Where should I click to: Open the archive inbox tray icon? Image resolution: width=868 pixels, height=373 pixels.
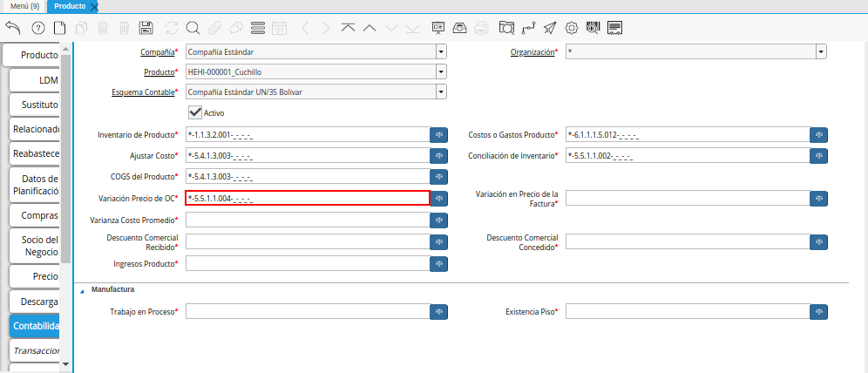(x=460, y=28)
